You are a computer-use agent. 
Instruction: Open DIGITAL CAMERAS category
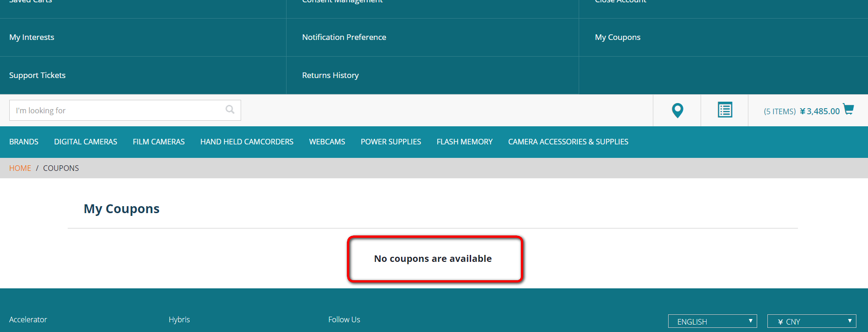tap(85, 142)
